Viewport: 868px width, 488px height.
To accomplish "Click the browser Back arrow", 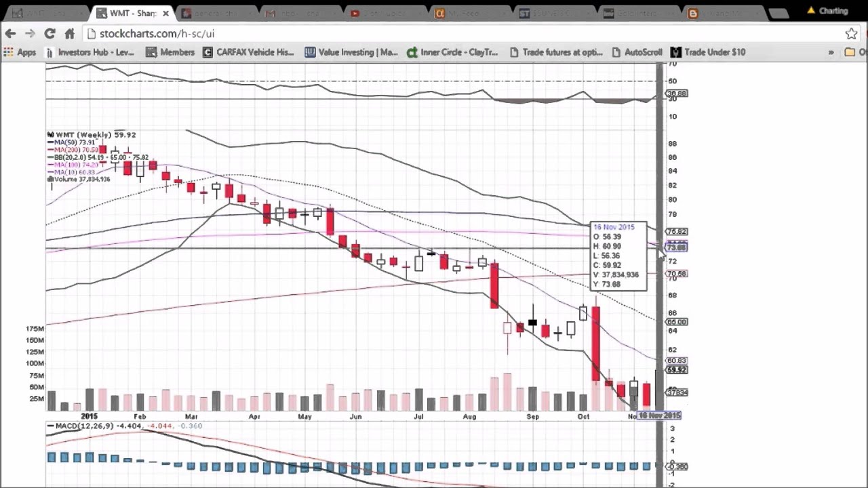I will tap(10, 33).
